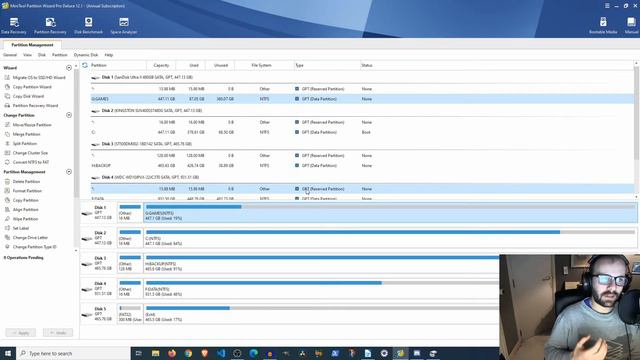
Task: Open the Help menu
Action: [109, 55]
